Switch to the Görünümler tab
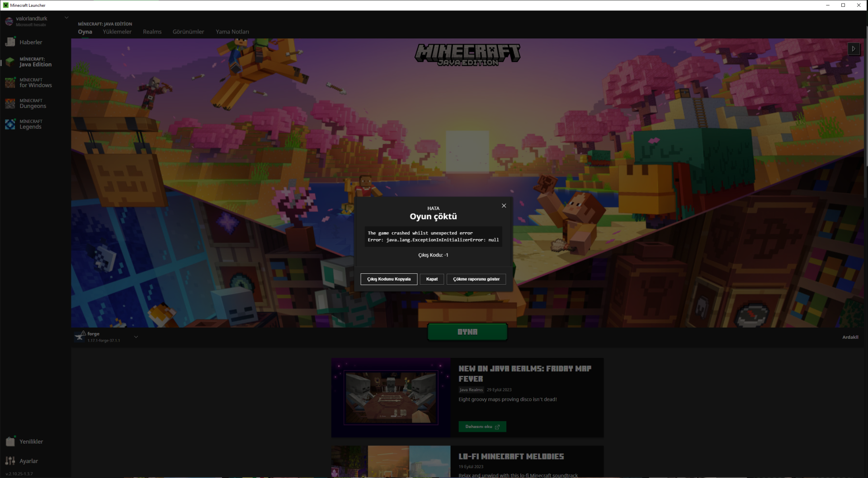 point(189,32)
